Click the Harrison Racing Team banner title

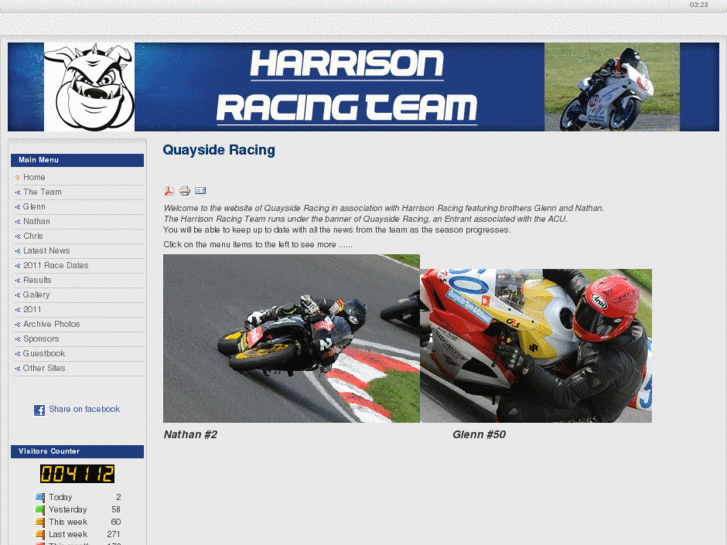click(346, 86)
